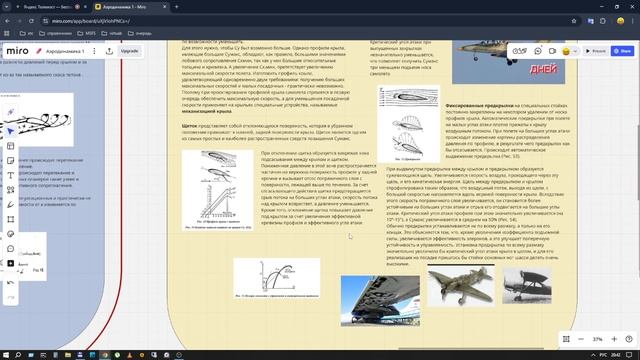Reload the Miro page
Screen dimensions: 640x360
[x=31, y=21]
